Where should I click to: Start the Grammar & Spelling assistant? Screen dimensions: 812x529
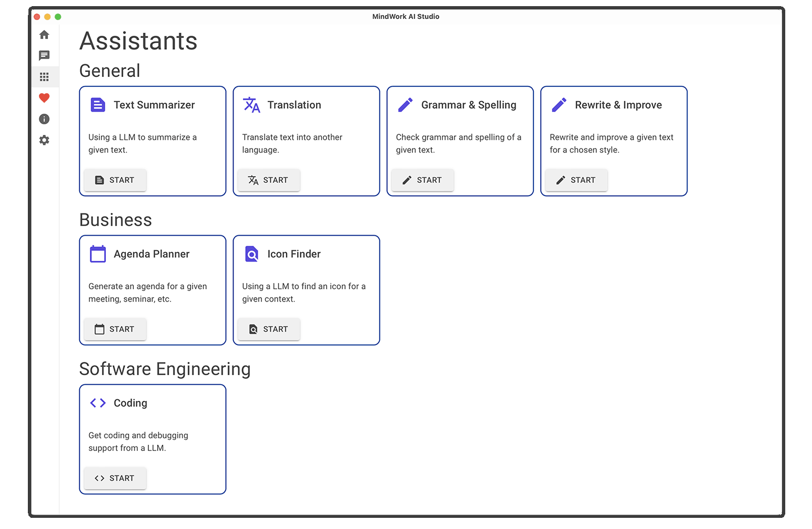coord(422,180)
